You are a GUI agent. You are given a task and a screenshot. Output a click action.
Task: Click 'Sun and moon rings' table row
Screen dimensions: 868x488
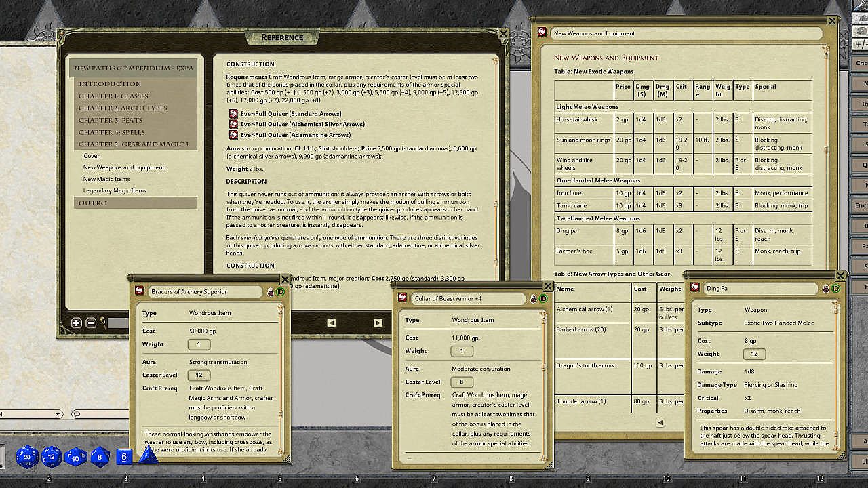(x=683, y=144)
